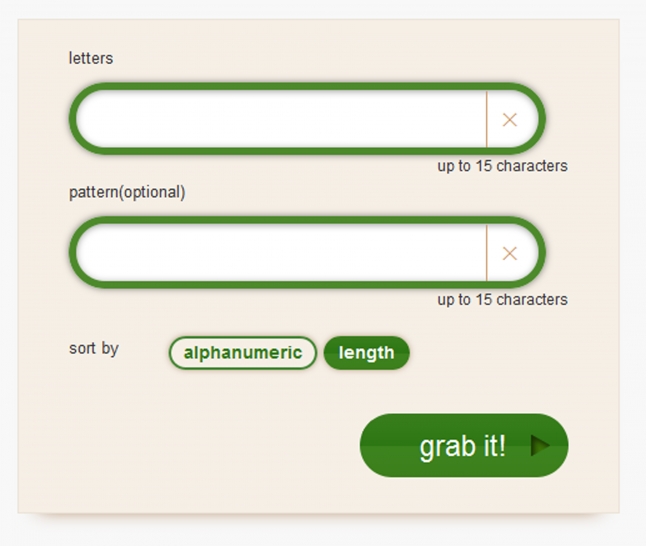Image resolution: width=646 pixels, height=546 pixels.
Task: Click the orange divider inside pattern field
Action: coord(487,254)
